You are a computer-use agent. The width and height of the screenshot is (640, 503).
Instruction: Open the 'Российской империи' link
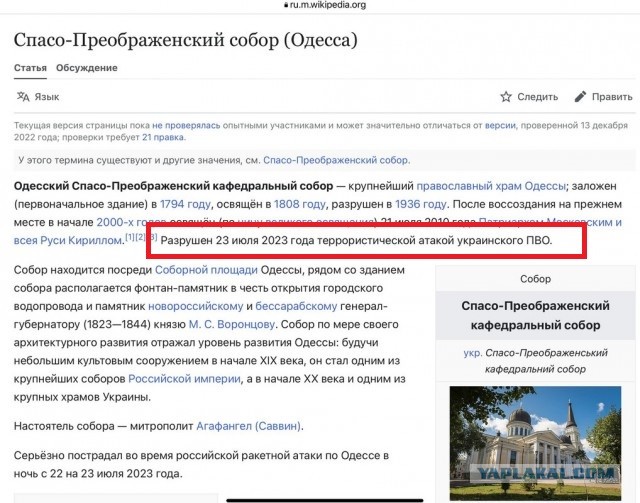coord(184,379)
